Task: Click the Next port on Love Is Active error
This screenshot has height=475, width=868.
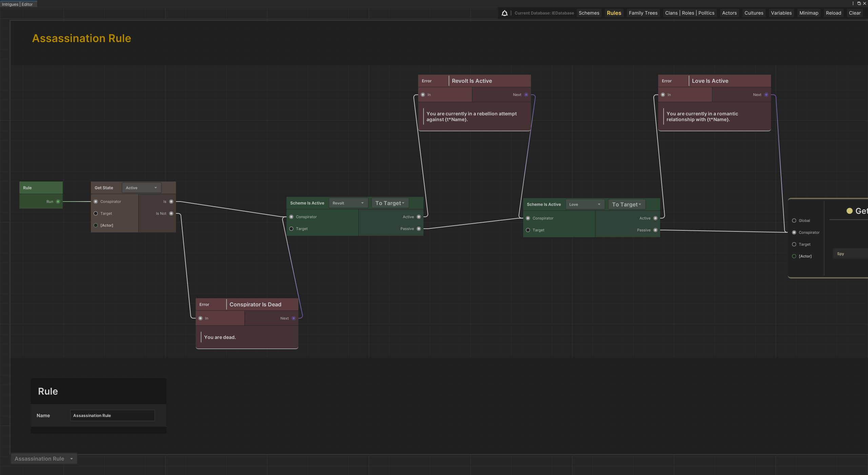Action: pos(766,95)
